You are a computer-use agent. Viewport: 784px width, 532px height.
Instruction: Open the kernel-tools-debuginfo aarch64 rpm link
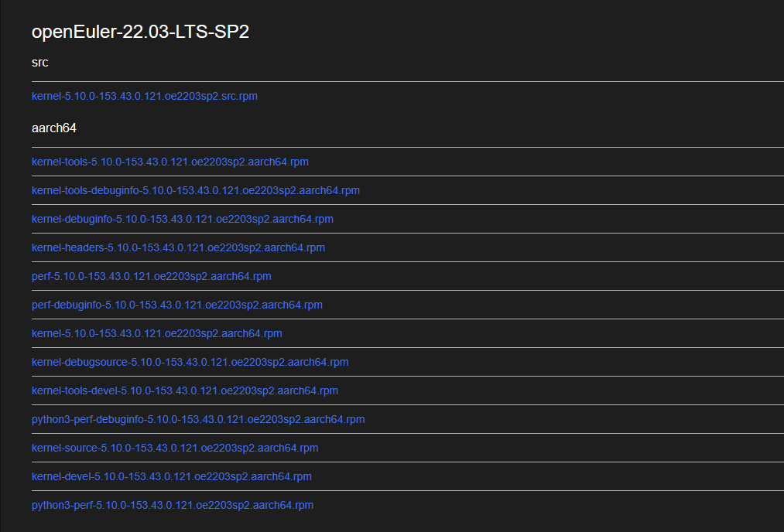(x=195, y=191)
